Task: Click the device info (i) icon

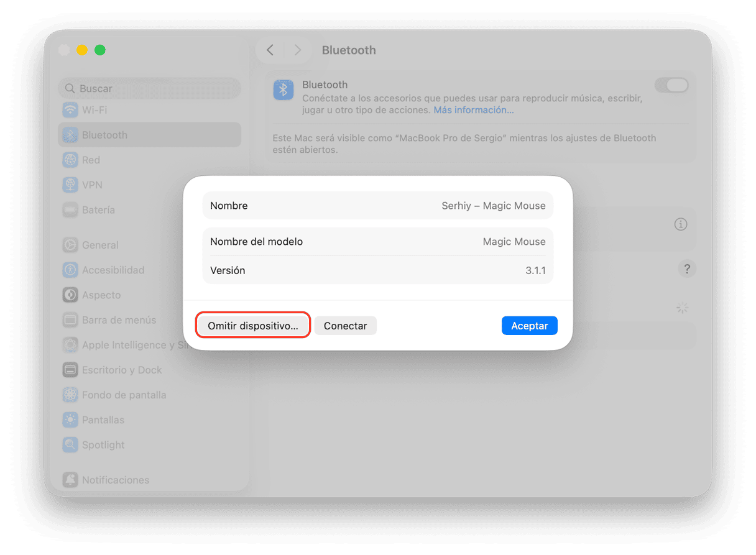Action: [x=681, y=224]
